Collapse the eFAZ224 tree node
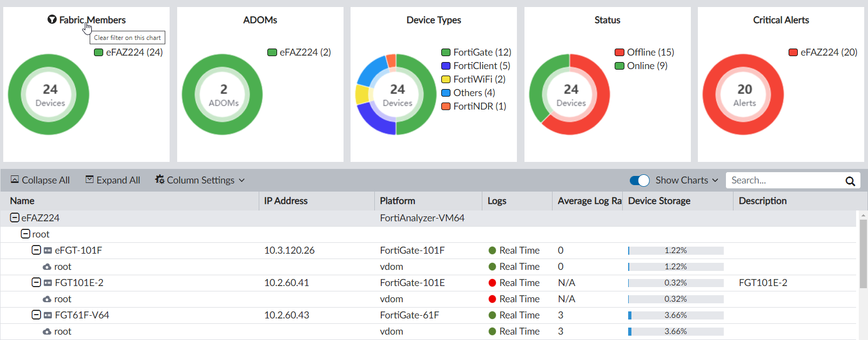This screenshot has width=868, height=340. (x=15, y=217)
